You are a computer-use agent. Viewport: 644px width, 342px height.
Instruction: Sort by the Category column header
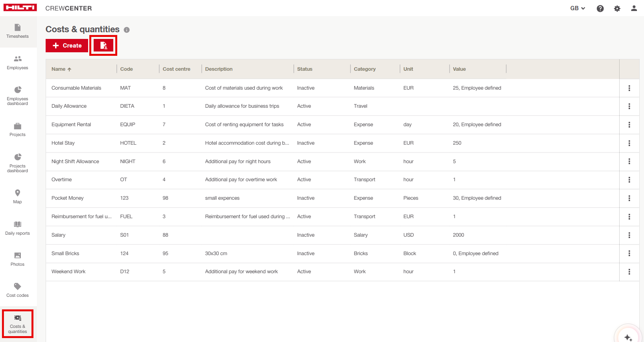point(365,69)
